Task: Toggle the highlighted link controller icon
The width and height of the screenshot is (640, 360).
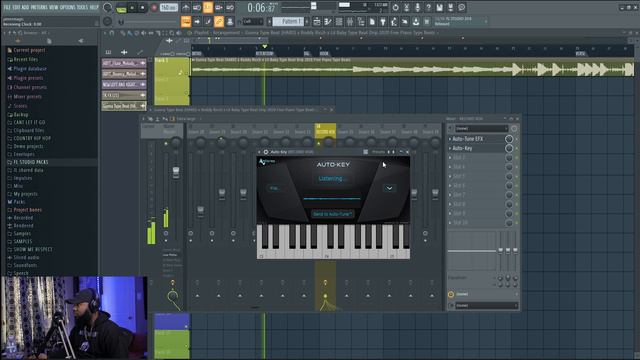Action: [219, 21]
